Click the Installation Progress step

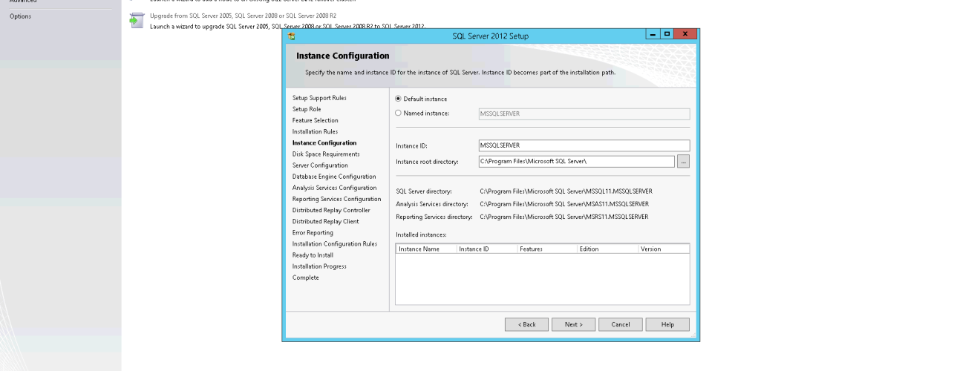[x=319, y=266]
